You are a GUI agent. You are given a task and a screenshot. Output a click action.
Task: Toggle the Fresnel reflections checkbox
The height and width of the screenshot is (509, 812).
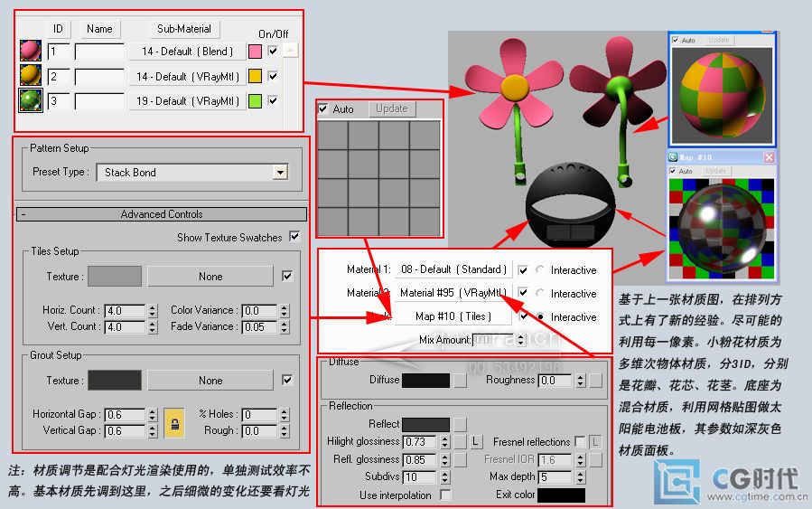(580, 441)
